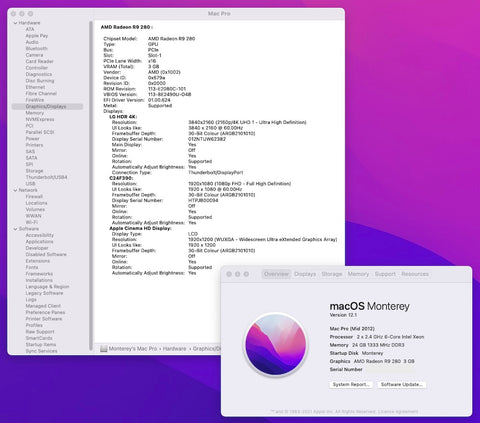Viewport: 480px width, 423px height.
Task: Select Printers in sidebar
Action: [x=34, y=145]
